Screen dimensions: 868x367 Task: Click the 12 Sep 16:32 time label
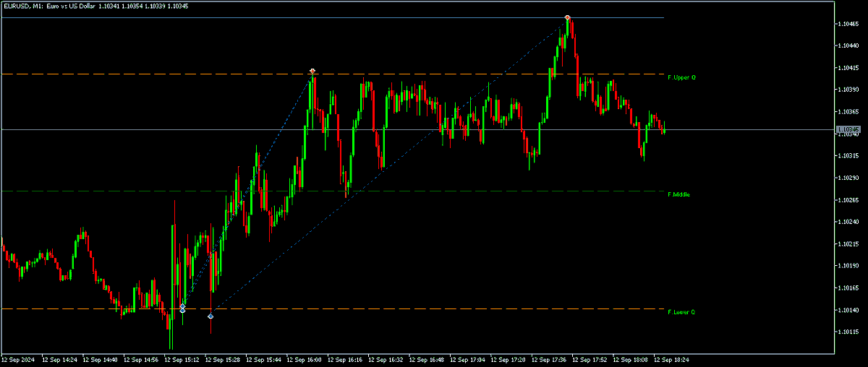(x=387, y=359)
